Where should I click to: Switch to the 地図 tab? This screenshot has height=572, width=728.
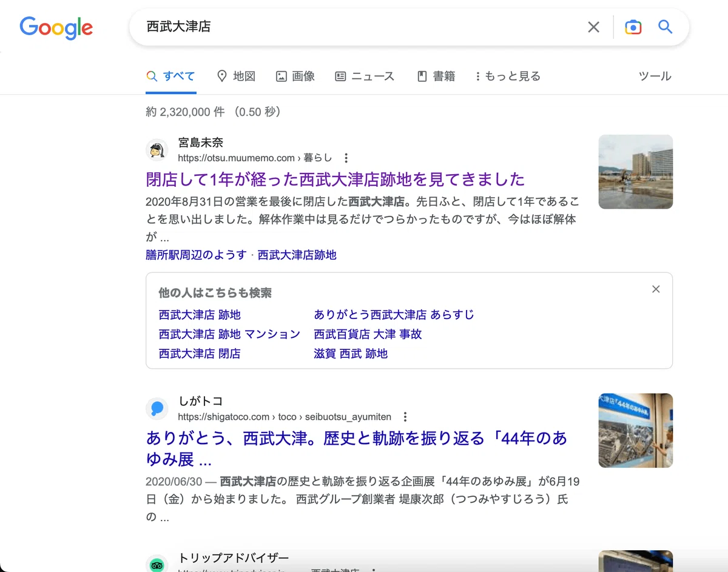(x=236, y=76)
